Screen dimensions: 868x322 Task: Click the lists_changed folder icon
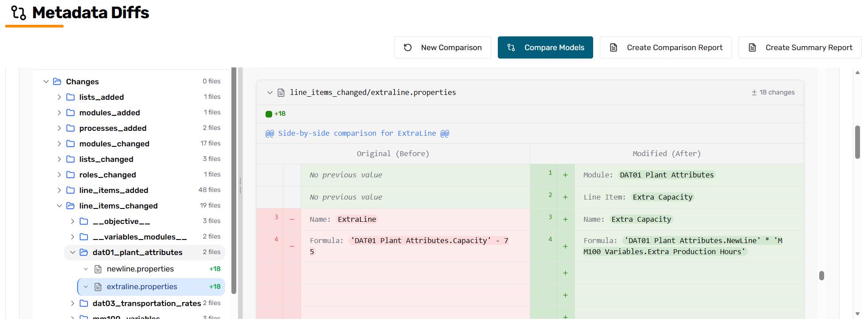pos(70,159)
